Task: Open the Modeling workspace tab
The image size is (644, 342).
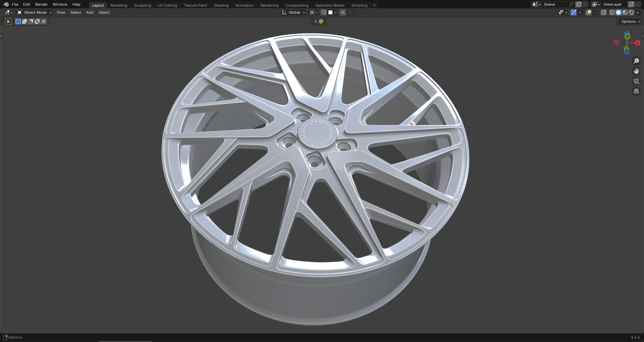Action: point(119,5)
